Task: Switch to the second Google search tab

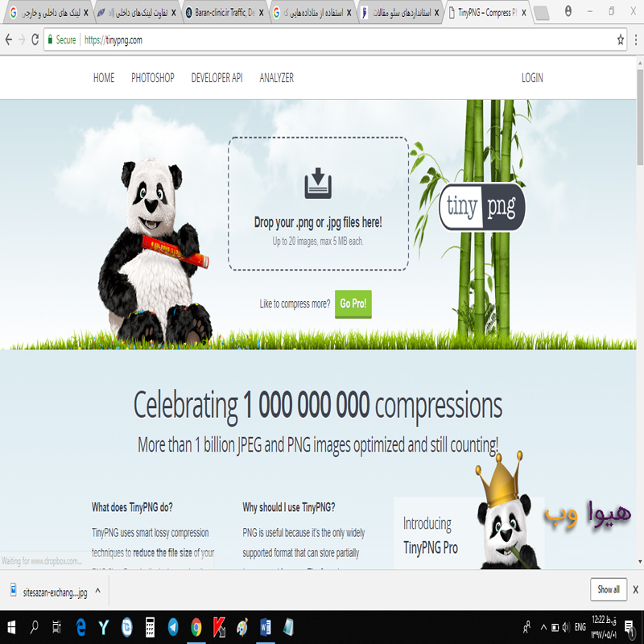Action: click(x=312, y=13)
